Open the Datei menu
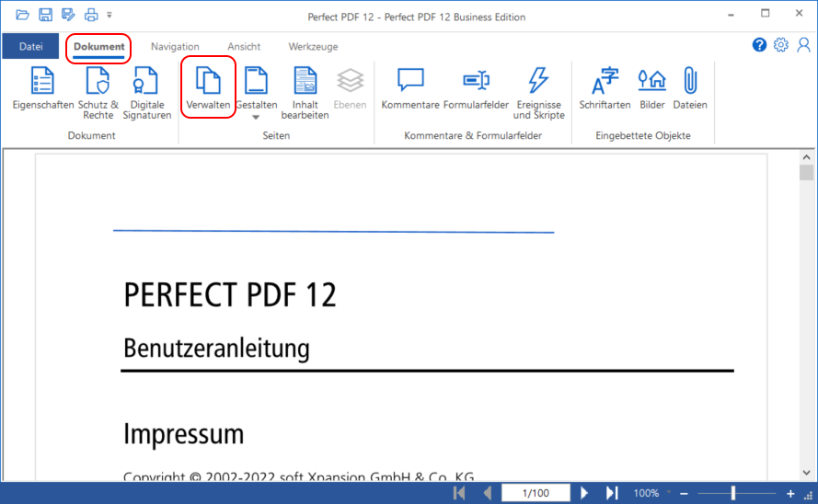The width and height of the screenshot is (818, 504). (x=30, y=46)
